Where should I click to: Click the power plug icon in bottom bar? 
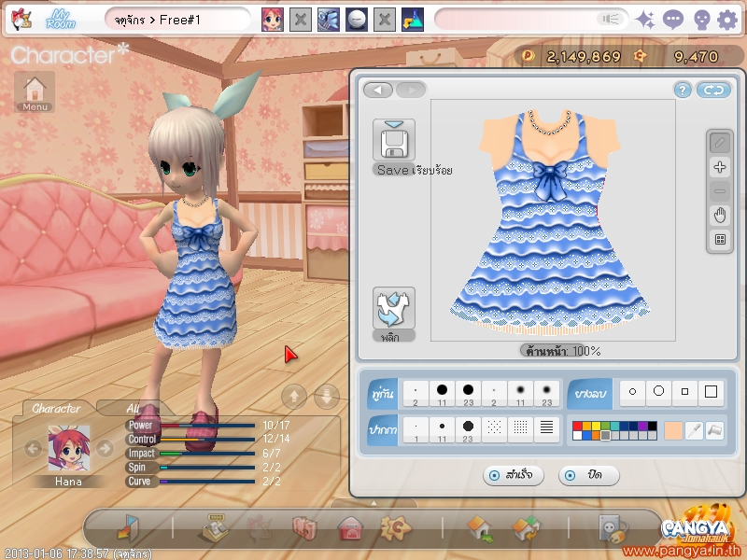tap(613, 529)
